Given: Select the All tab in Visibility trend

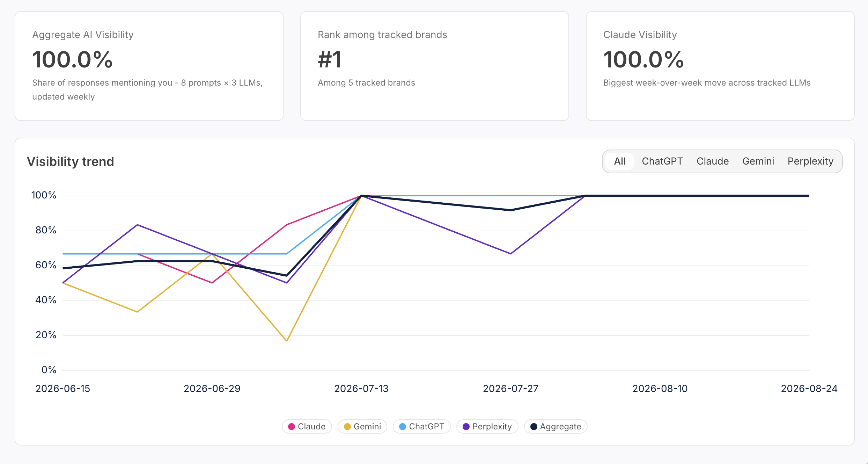Looking at the screenshot, I should click(620, 161).
